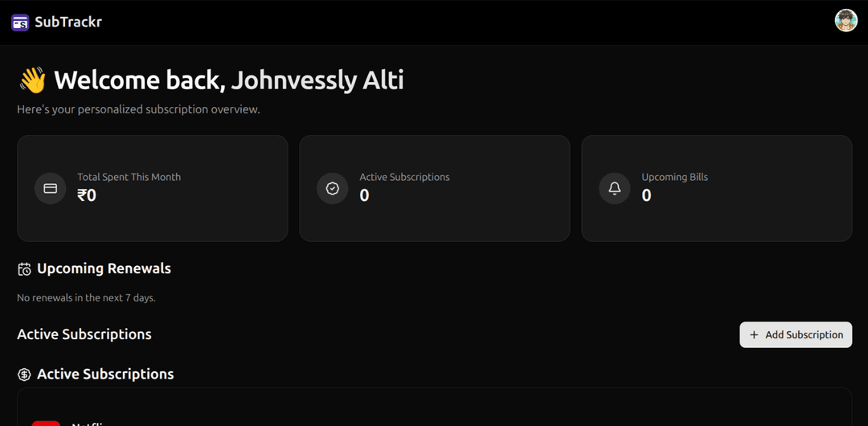
Task: Click the waving hand emoji
Action: click(32, 80)
